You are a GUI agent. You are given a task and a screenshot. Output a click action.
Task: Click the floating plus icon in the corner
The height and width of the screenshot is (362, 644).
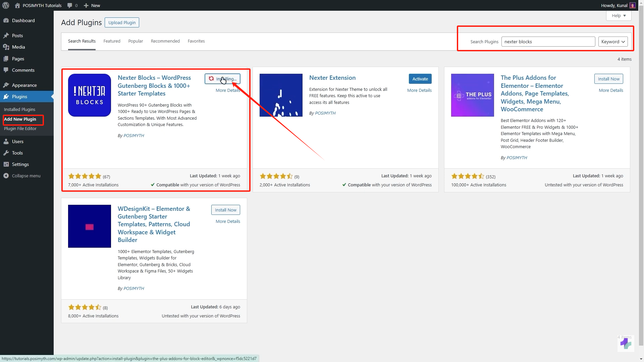coord(626,343)
